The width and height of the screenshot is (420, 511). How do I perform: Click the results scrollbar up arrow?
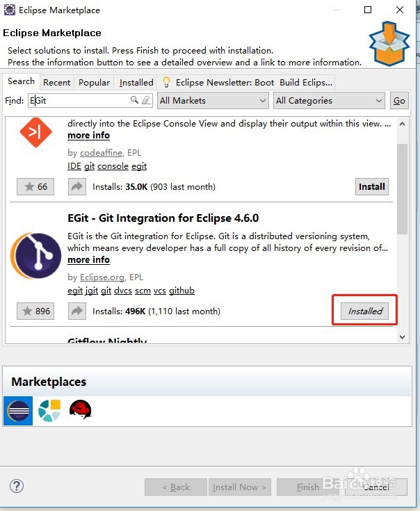pyautogui.click(x=402, y=124)
